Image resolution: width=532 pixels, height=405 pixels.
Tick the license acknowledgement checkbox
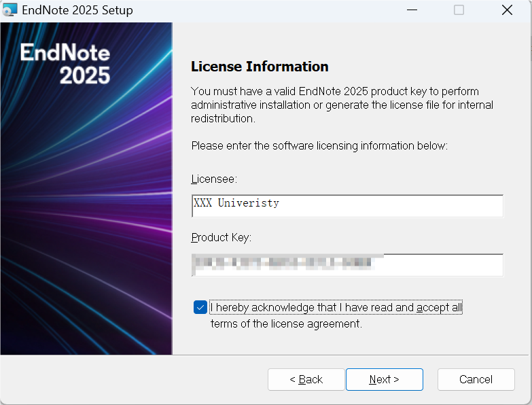click(x=200, y=307)
